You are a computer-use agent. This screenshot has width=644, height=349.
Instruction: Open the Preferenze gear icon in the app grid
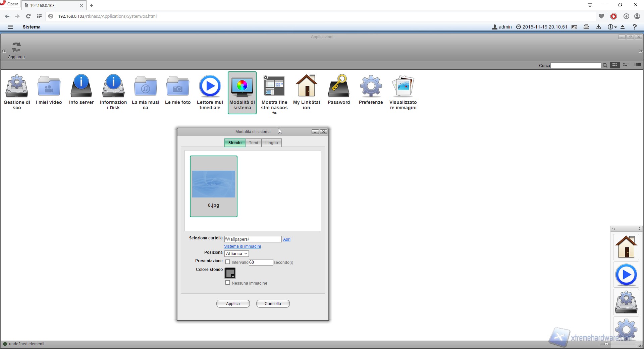point(371,86)
